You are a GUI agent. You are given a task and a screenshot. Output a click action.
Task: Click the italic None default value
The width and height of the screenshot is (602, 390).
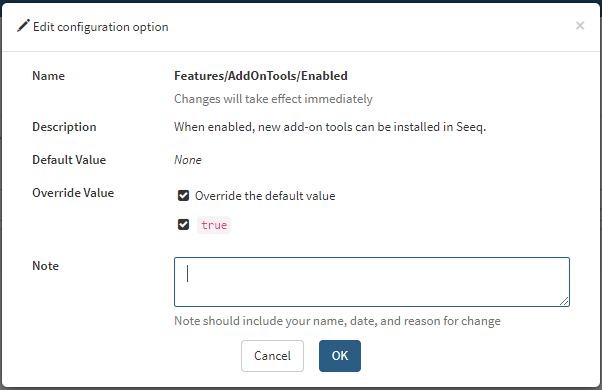click(x=188, y=160)
